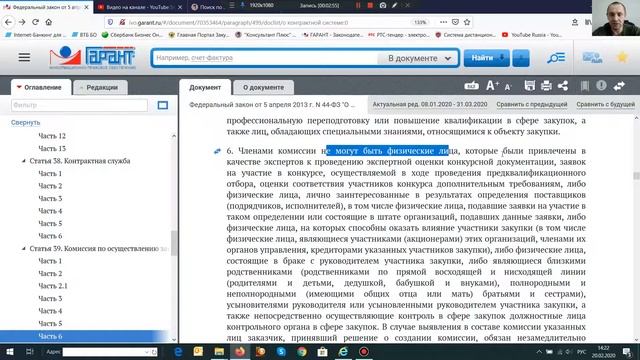This screenshot has height=360, width=640.
Task: Select 'Часть 12' in the contents tree
Action: click(x=52, y=136)
